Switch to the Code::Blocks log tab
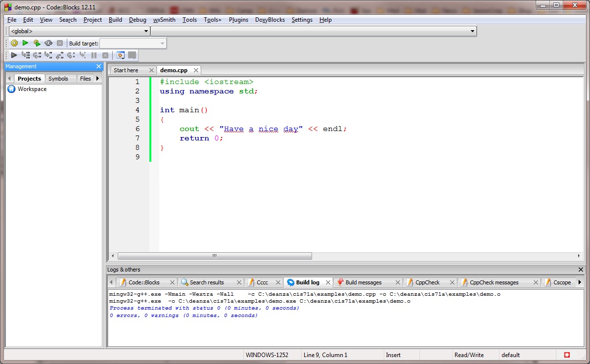The image size is (590, 364). [144, 282]
